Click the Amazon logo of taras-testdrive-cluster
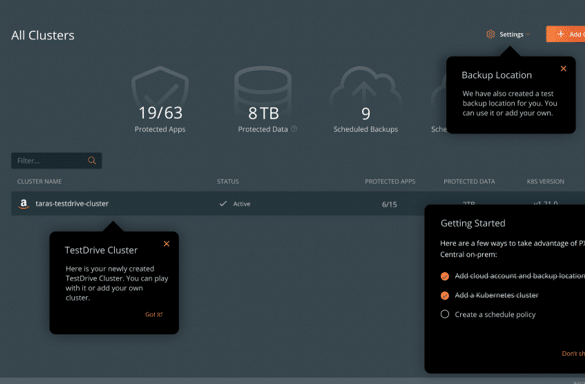The height and width of the screenshot is (384, 585). tap(24, 204)
